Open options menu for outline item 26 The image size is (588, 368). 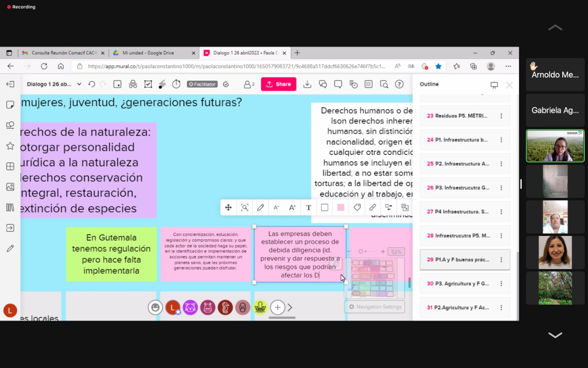(x=501, y=188)
